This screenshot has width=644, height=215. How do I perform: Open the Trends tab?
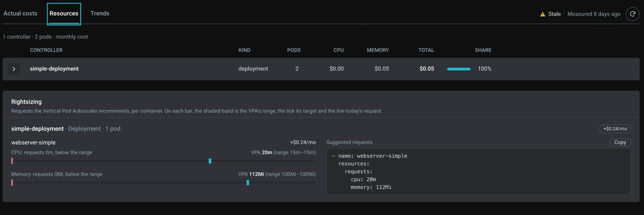coord(100,13)
